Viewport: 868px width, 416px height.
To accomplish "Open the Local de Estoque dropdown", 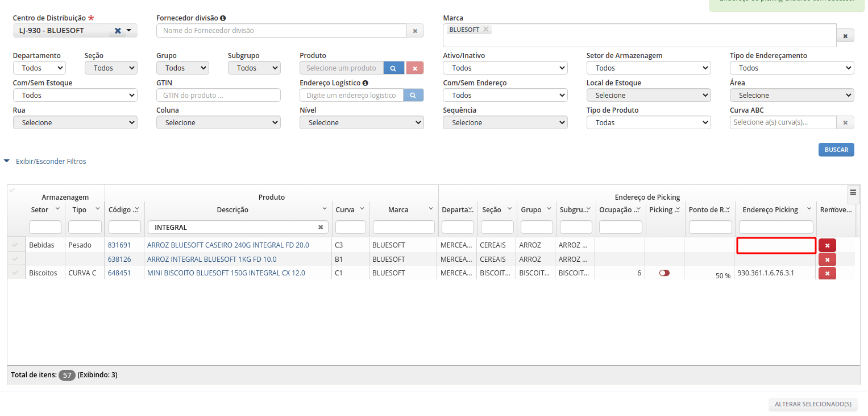I will (x=649, y=96).
